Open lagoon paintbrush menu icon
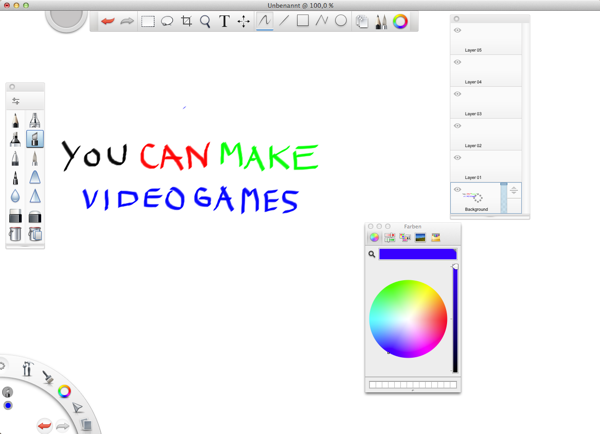 tap(48, 377)
